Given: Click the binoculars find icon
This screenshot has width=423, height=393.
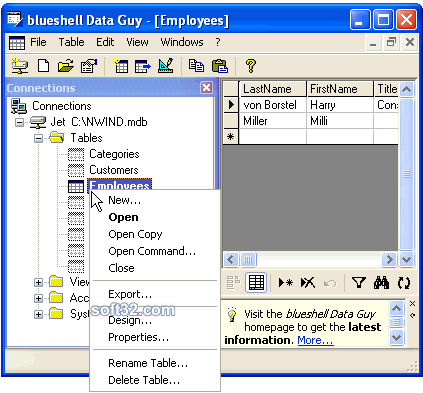Looking at the screenshot, I should [381, 283].
